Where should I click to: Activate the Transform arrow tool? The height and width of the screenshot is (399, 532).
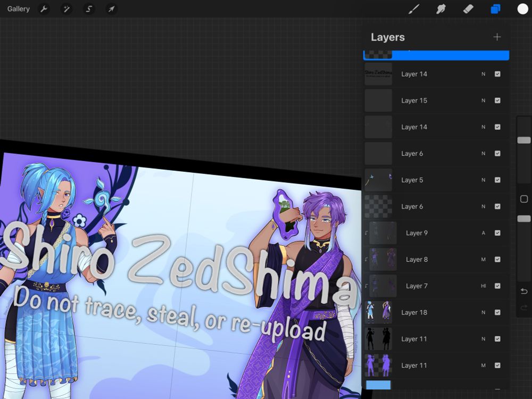(111, 9)
